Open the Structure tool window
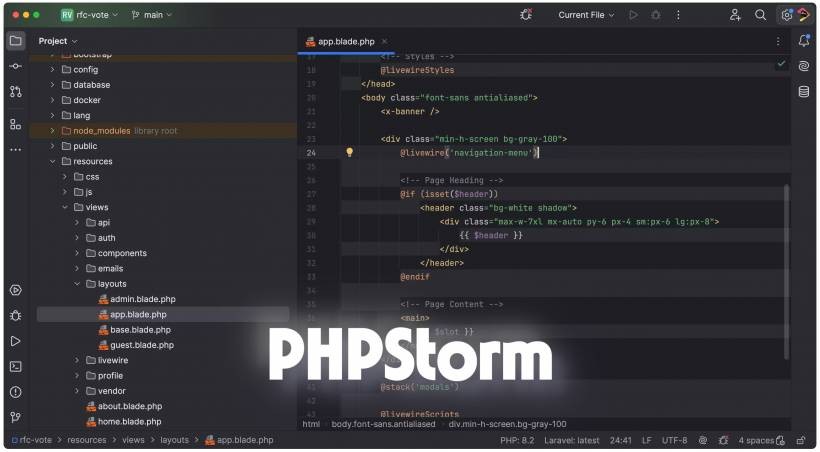 16,124
